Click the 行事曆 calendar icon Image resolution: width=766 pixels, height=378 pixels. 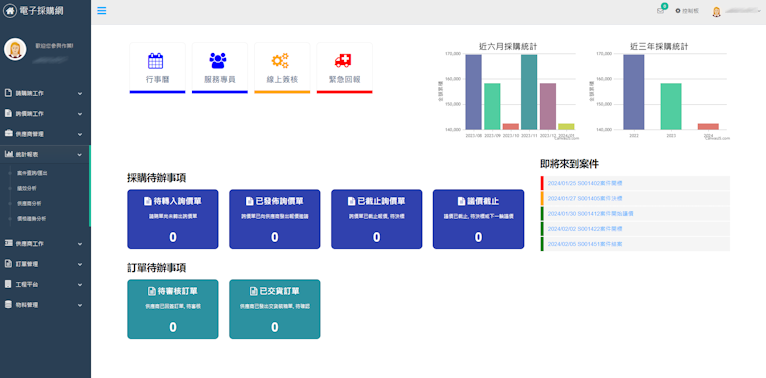pyautogui.click(x=155, y=61)
